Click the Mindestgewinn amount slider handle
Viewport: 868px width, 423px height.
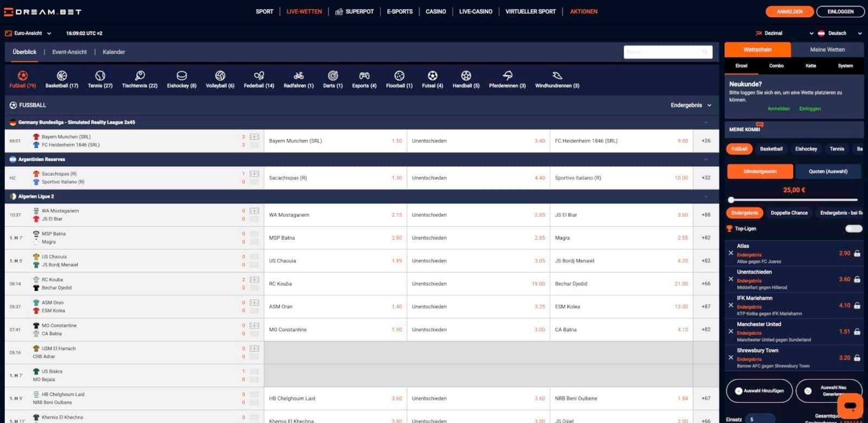(731, 200)
